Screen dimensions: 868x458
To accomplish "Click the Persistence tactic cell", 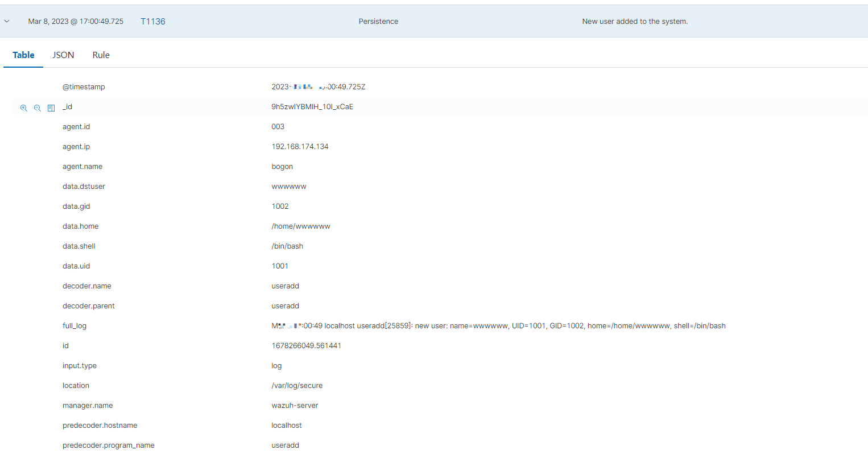I will pos(378,22).
